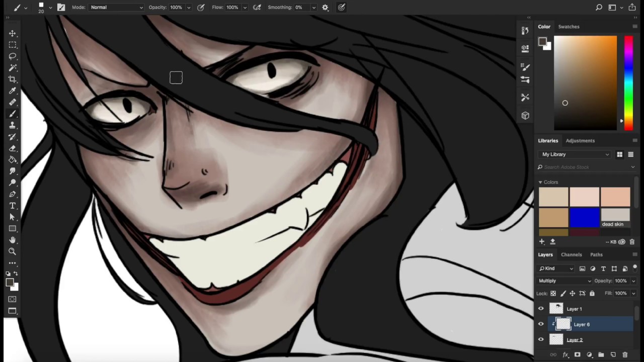644x362 pixels.
Task: Create a new group folder
Action: 601,354
